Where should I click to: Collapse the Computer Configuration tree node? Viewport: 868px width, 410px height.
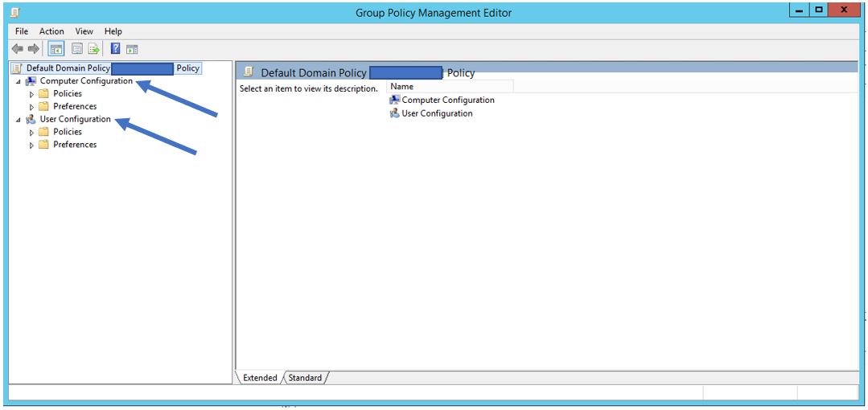[x=19, y=82]
